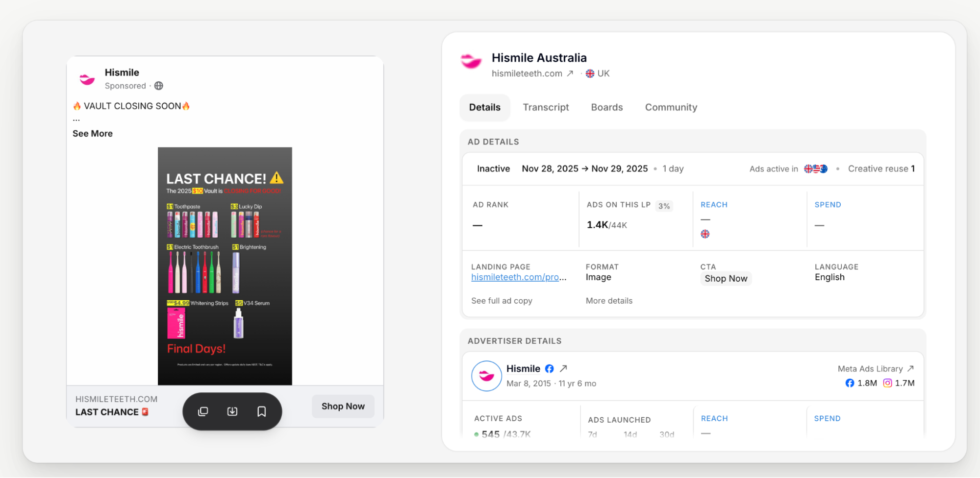The height and width of the screenshot is (478, 980).
Task: Click the 1.4K/44K ads count
Action: coord(607,225)
